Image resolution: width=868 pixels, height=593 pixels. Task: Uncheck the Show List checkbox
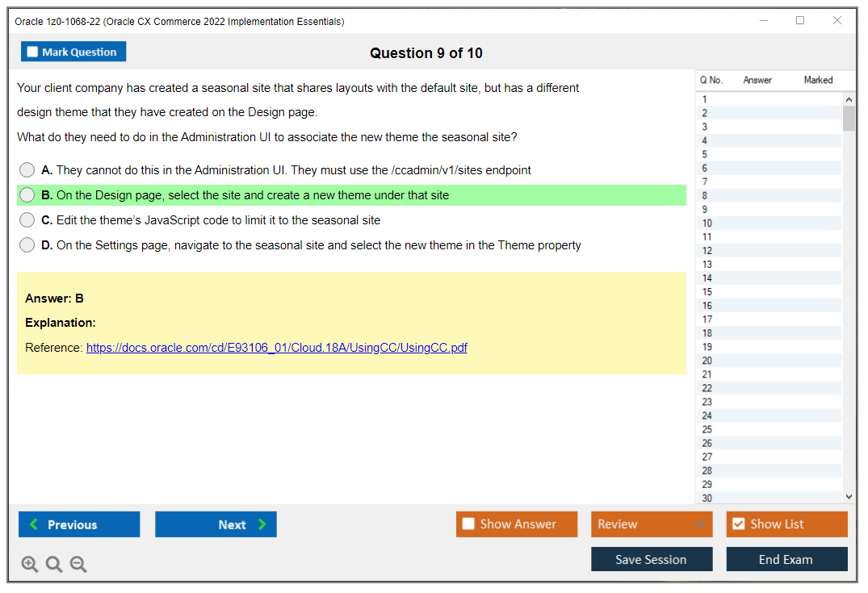pyautogui.click(x=738, y=524)
